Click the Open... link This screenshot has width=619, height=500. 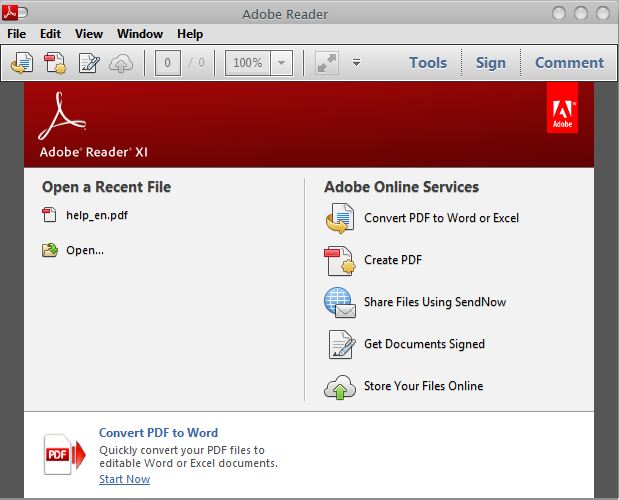pyautogui.click(x=85, y=250)
